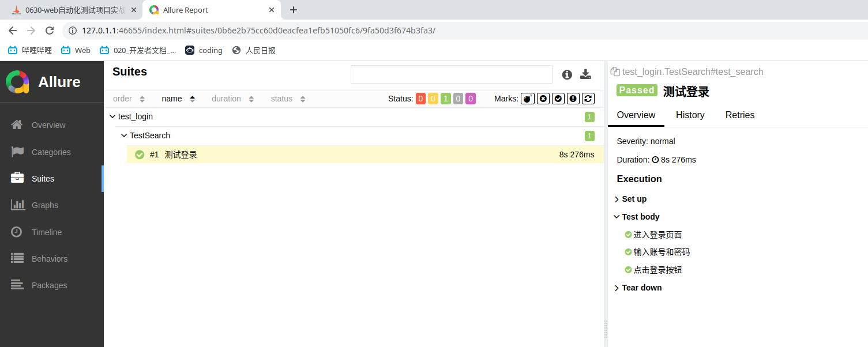This screenshot has height=347, width=868.
Task: Toggle the broken status filter (yellow 0)
Action: [433, 99]
